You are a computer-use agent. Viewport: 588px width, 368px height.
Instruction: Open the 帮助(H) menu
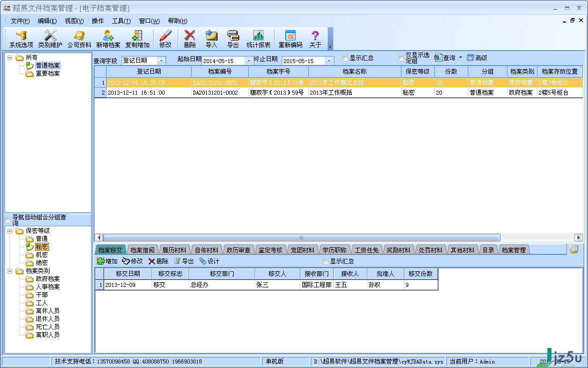tap(177, 21)
